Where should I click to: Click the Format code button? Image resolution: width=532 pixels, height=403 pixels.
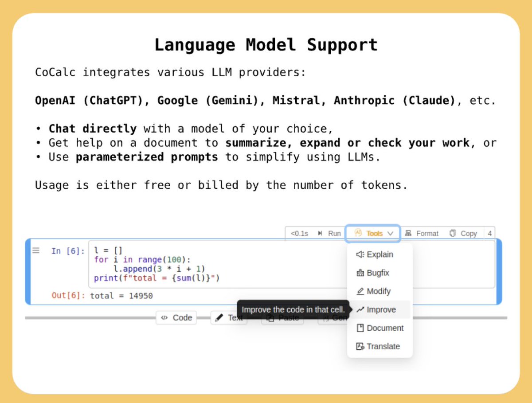(422, 233)
